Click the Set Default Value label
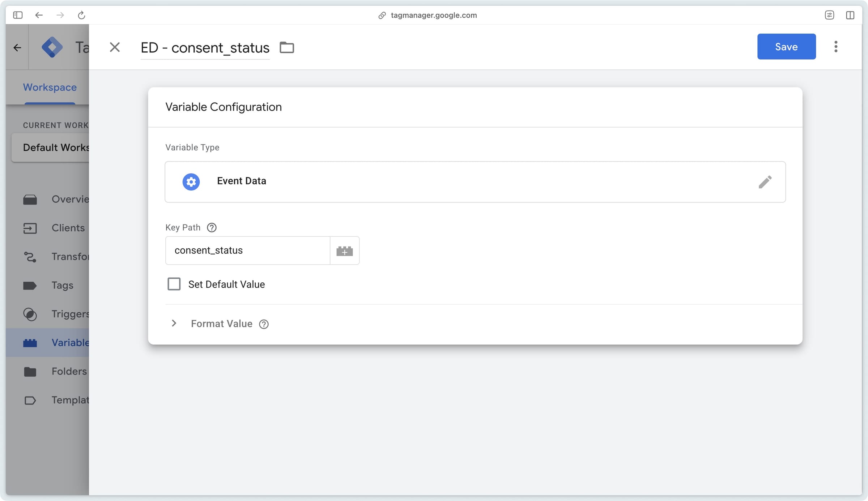Screen dimensions: 868x501 coord(226,284)
